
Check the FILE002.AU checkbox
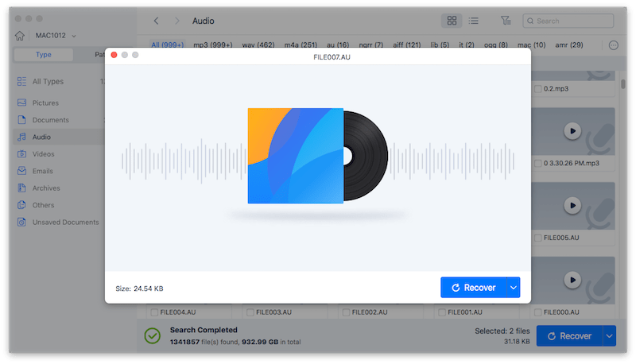(346, 312)
